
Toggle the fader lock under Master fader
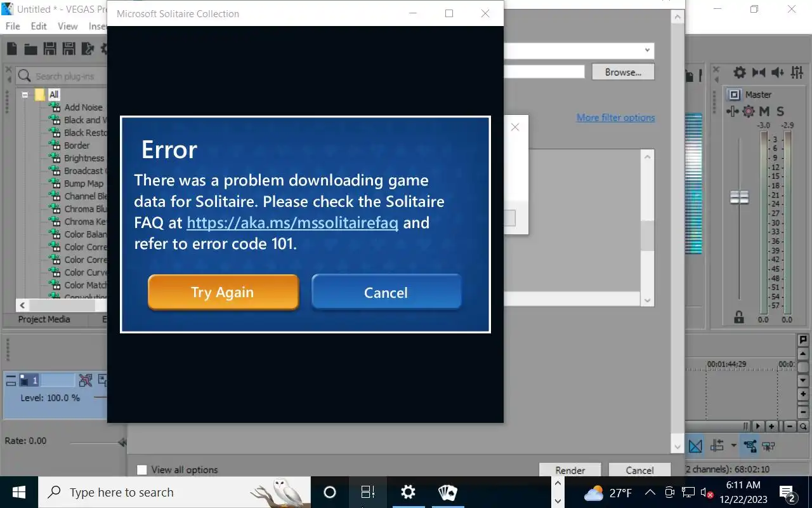738,316
